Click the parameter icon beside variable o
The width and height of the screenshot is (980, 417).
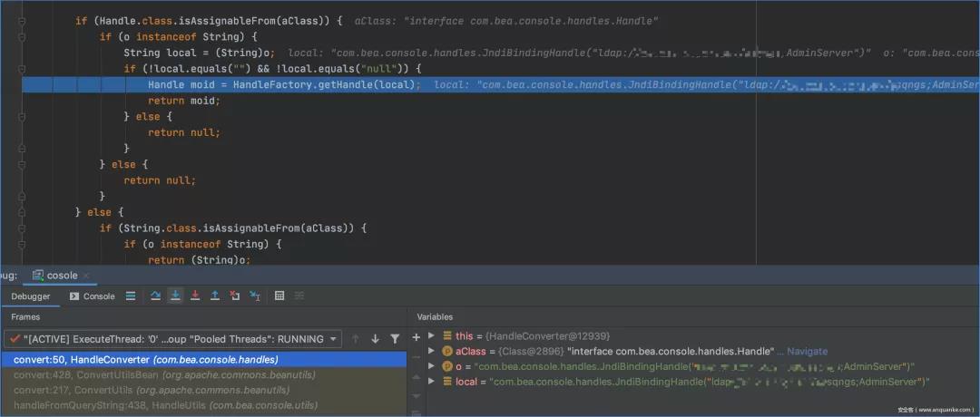[447, 366]
